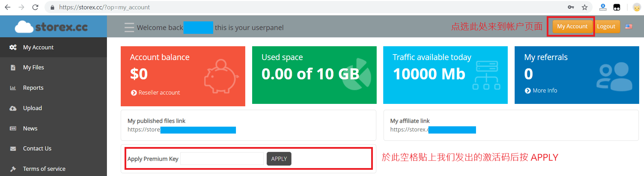Click the My affiliate link URL
The height and width of the screenshot is (176, 644).
tap(433, 130)
